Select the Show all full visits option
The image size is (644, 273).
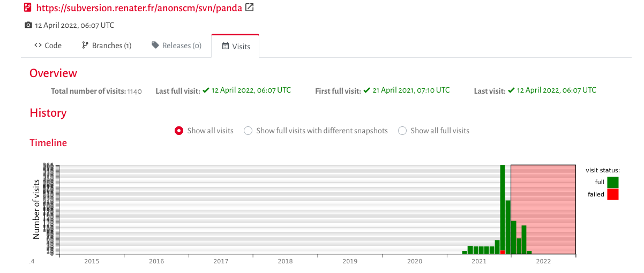coord(402,131)
